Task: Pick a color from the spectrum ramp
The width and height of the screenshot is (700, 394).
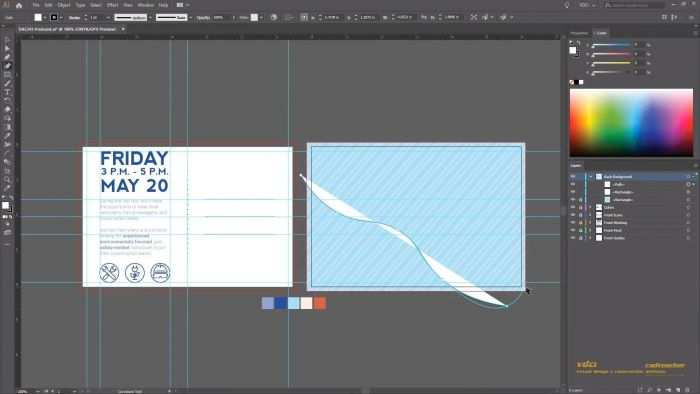Action: click(x=631, y=122)
